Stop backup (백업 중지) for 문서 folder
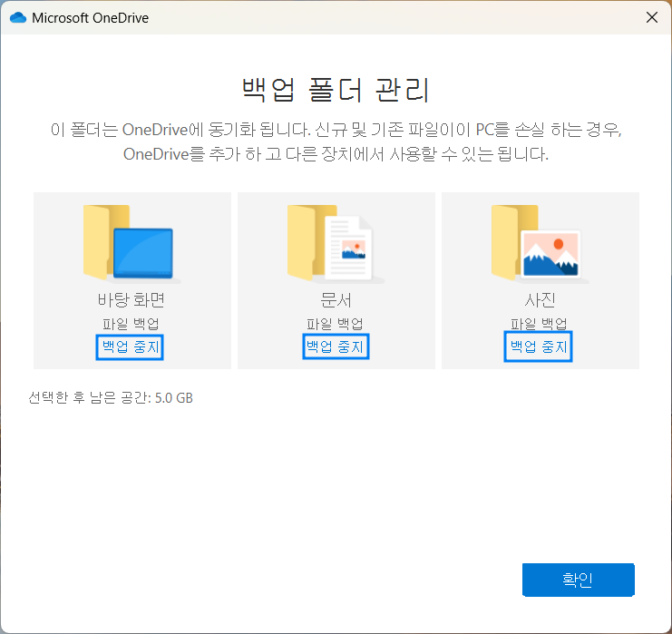Image resolution: width=672 pixels, height=634 pixels. (x=336, y=346)
